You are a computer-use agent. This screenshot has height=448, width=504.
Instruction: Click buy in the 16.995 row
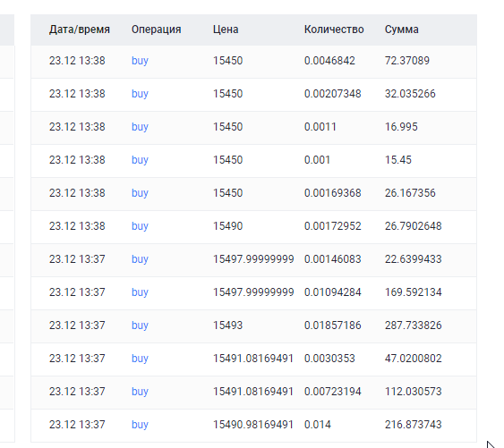click(140, 127)
